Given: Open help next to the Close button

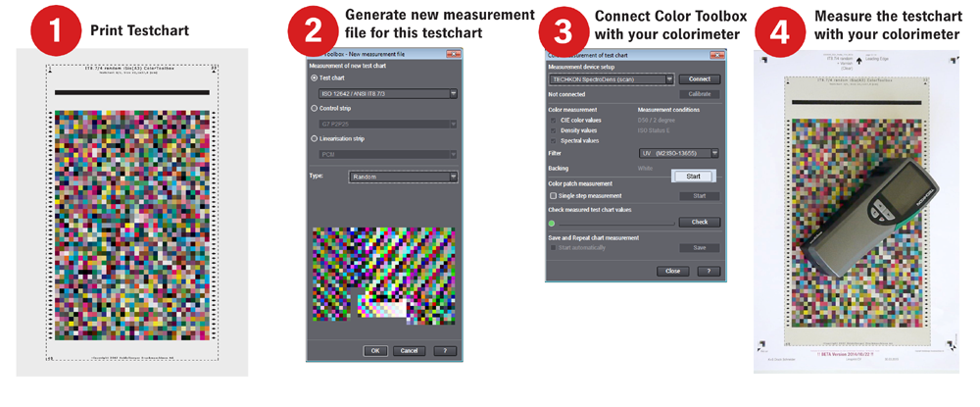Looking at the screenshot, I should (709, 272).
